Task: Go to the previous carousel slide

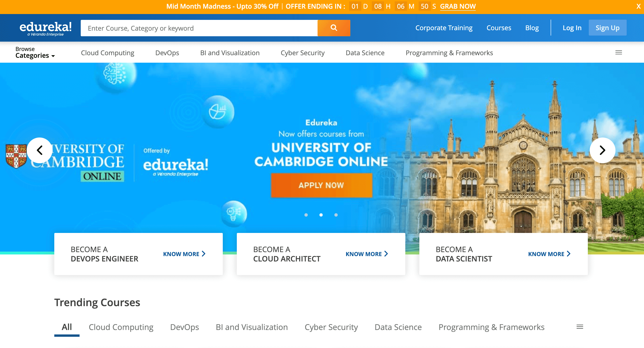Action: pyautogui.click(x=40, y=150)
